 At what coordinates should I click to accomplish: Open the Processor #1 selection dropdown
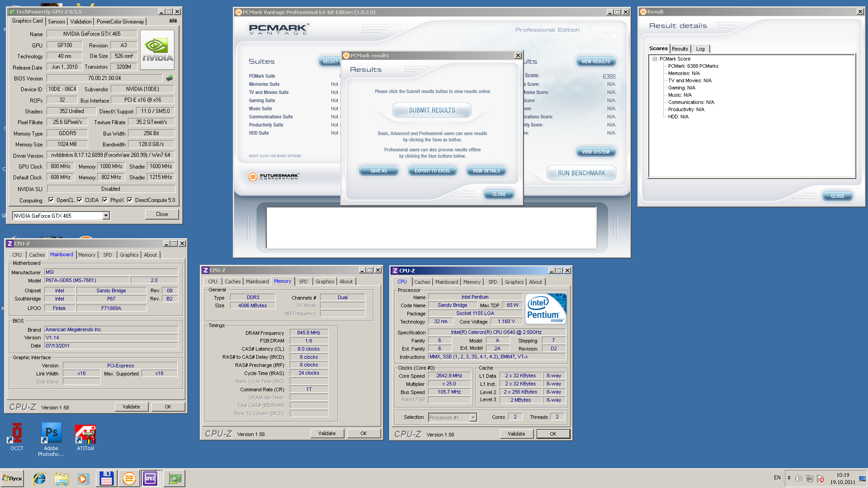coord(473,418)
